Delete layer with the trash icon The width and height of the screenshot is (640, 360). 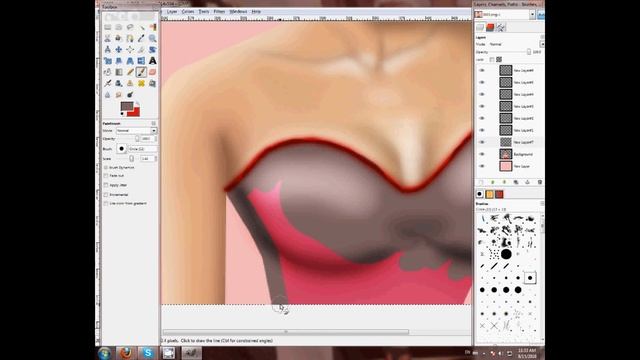point(540,182)
